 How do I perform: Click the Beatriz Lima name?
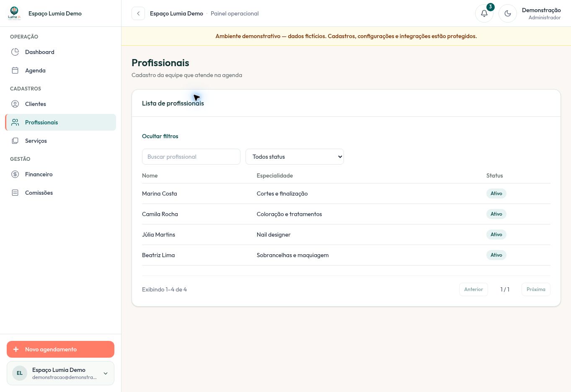point(158,255)
